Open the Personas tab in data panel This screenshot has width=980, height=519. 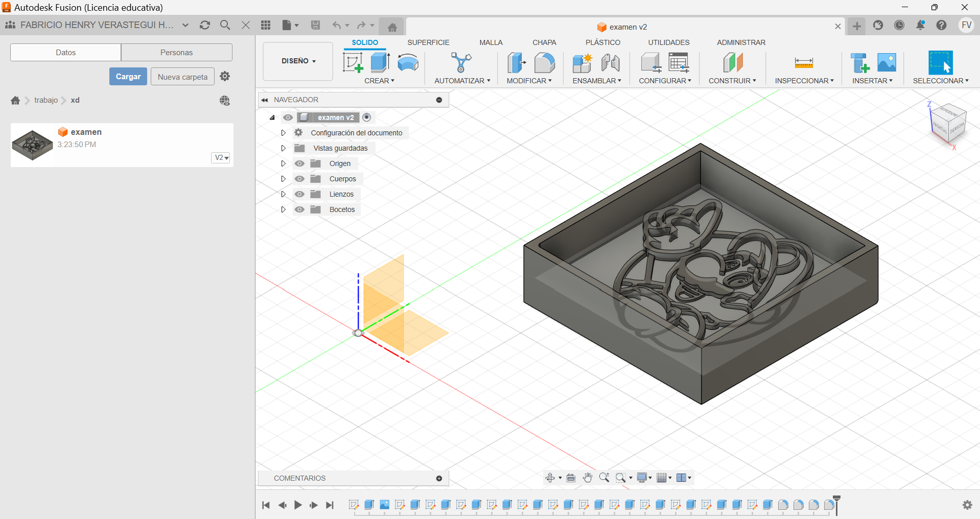pos(176,52)
